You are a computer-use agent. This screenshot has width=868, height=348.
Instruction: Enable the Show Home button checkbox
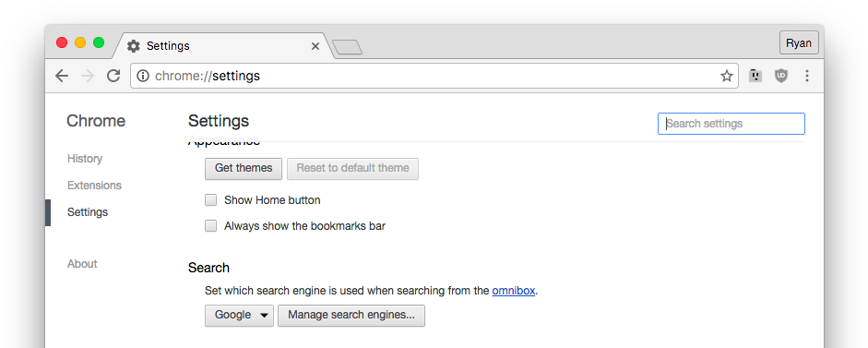tap(210, 200)
